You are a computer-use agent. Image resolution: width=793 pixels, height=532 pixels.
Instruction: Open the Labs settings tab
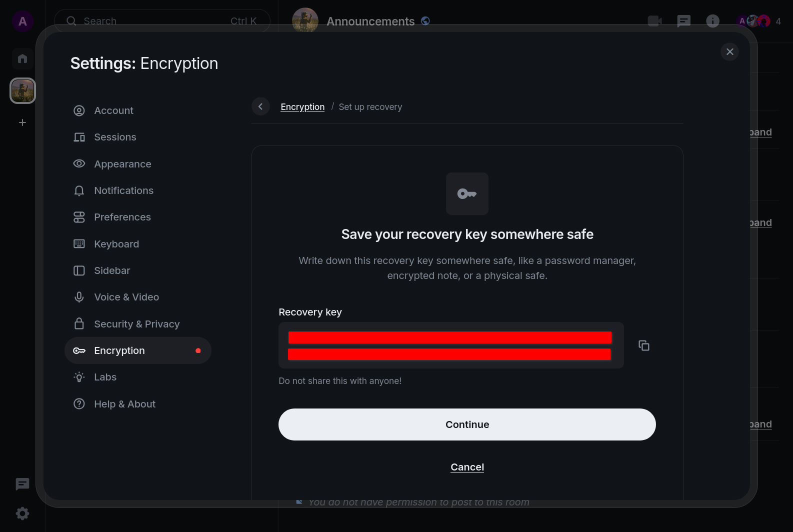(105, 377)
